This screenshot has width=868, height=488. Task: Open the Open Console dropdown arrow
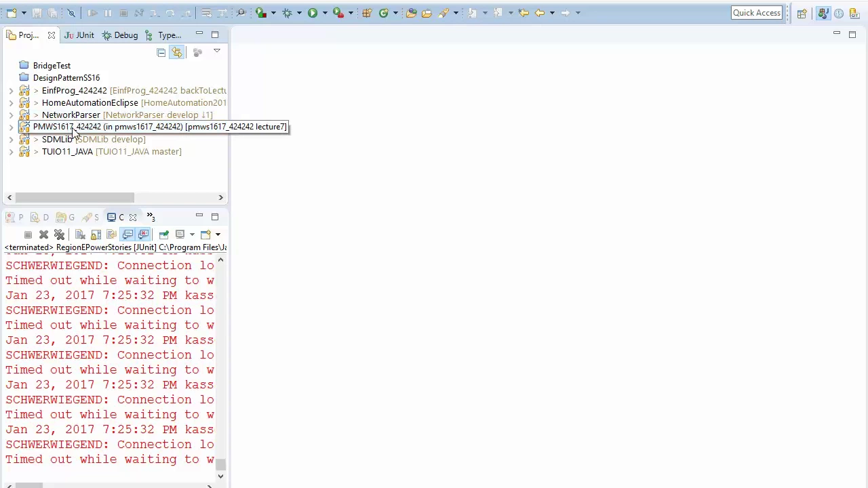coord(218,235)
